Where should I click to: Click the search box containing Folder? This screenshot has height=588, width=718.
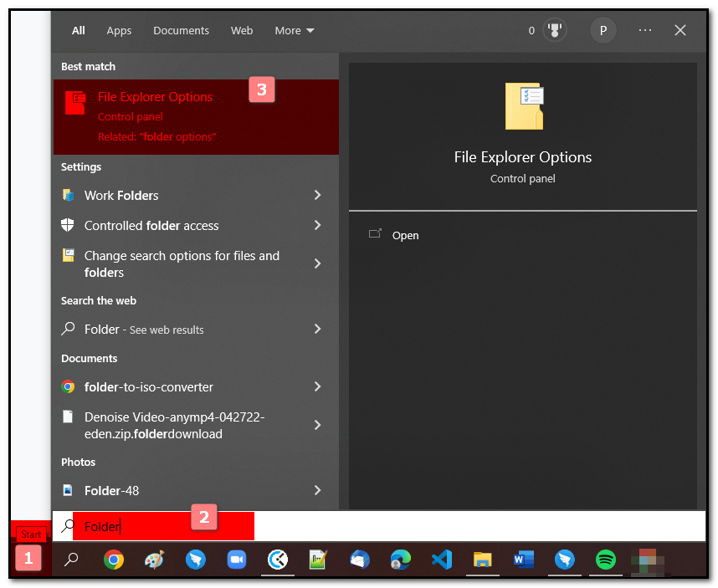pyautogui.click(x=379, y=526)
